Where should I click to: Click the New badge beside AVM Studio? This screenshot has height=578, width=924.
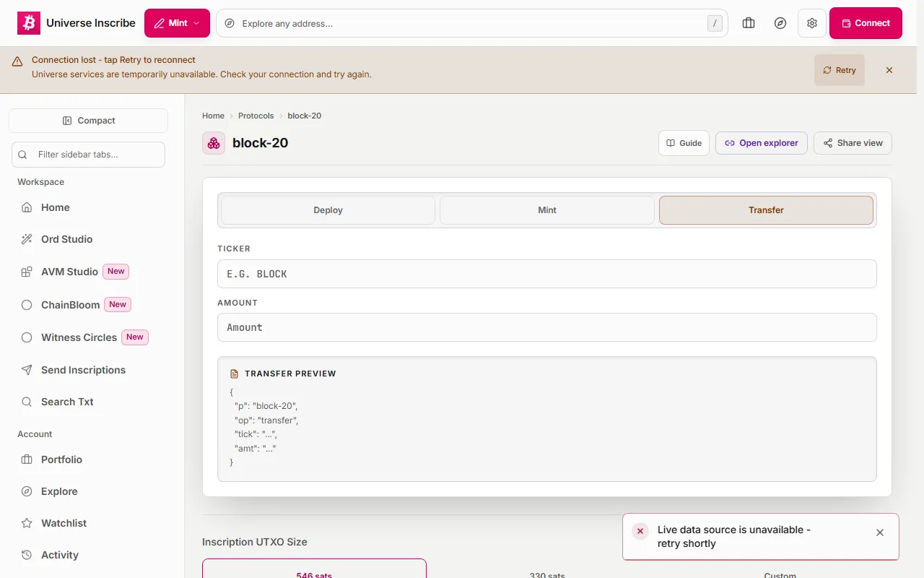(116, 272)
